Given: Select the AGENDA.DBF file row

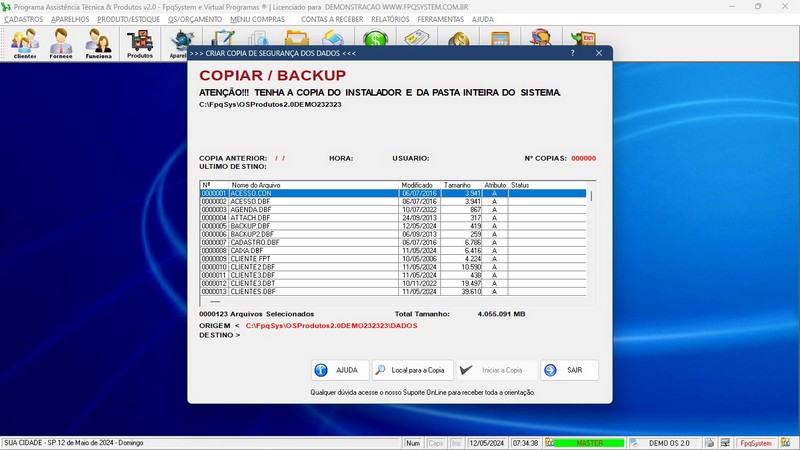Looking at the screenshot, I should click(393, 210).
